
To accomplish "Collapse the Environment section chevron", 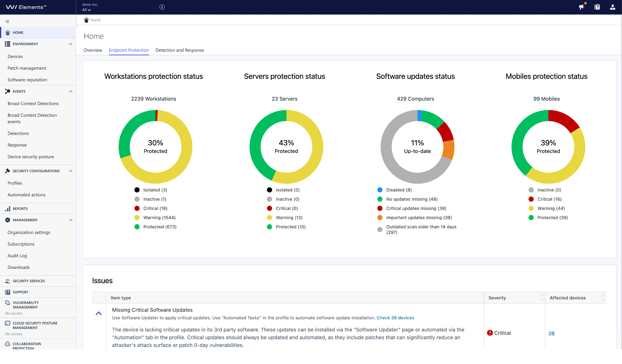I will click(x=71, y=44).
